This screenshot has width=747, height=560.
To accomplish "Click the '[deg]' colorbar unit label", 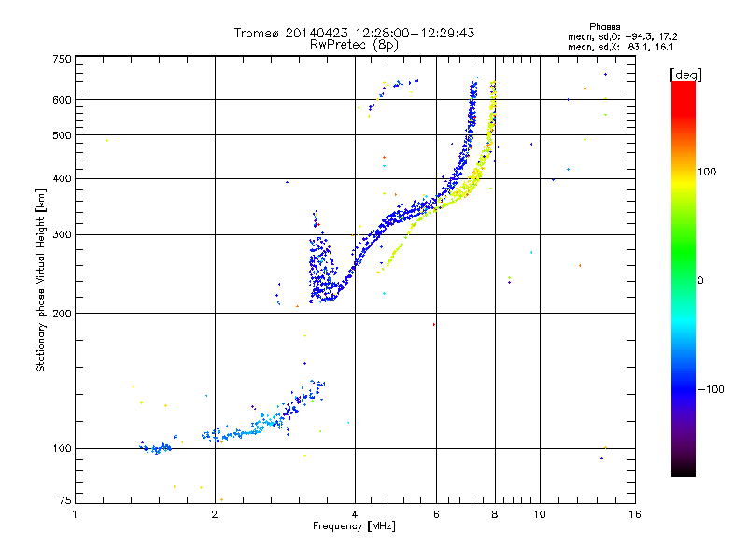I will click(x=685, y=75).
